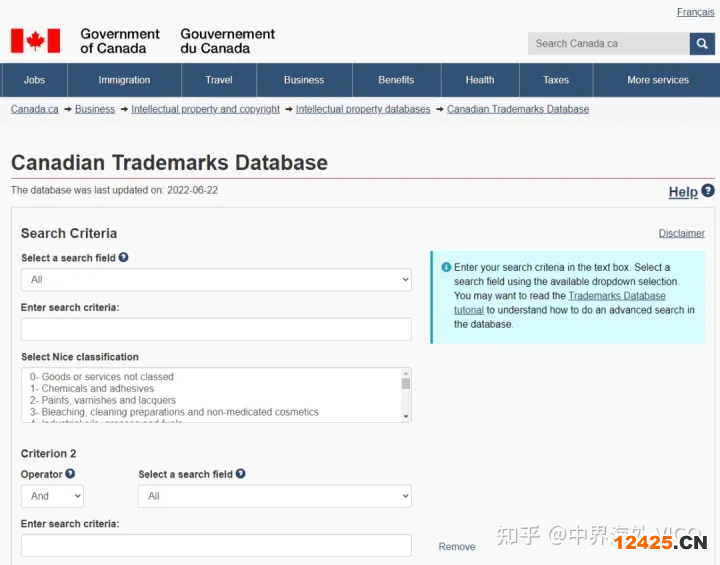The image size is (720, 565).
Task: Open the And operator dropdown
Action: tap(52, 496)
